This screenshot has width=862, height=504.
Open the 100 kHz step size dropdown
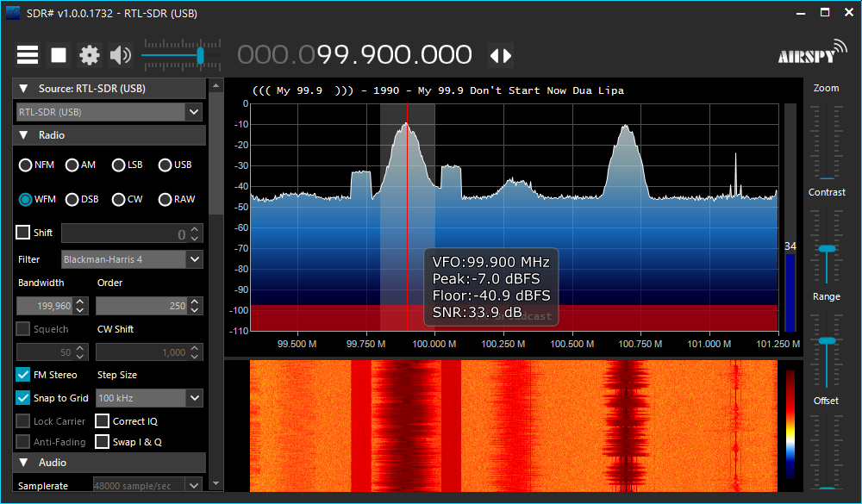click(194, 398)
